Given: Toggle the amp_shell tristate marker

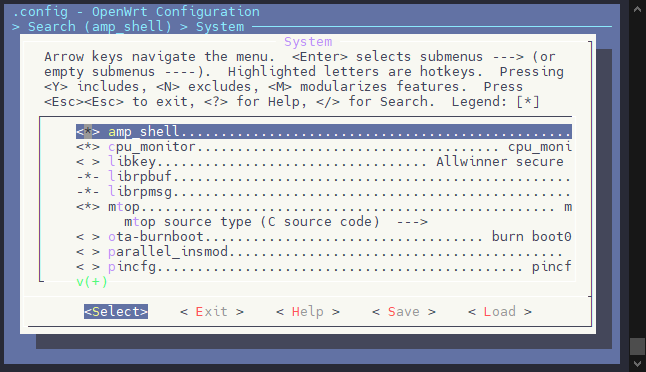Looking at the screenshot, I should 88,132.
